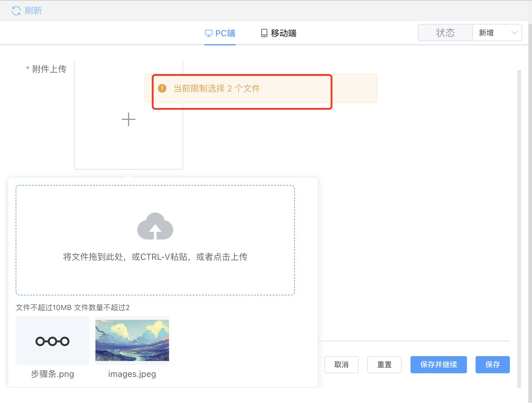
Task: Click the 保存并继续 button
Action: coord(438,365)
